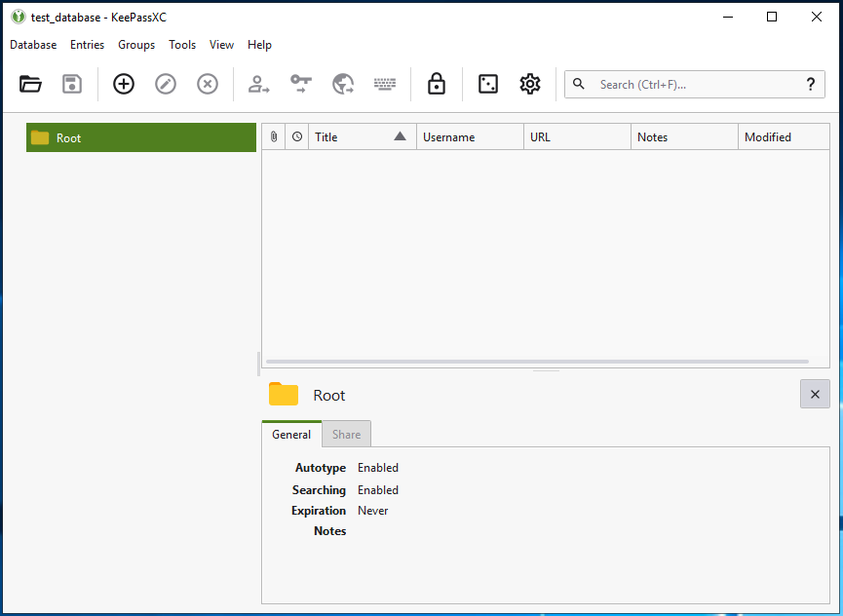Sort by the attachments paperclip column
This screenshot has width=843, height=616.
coord(274,136)
